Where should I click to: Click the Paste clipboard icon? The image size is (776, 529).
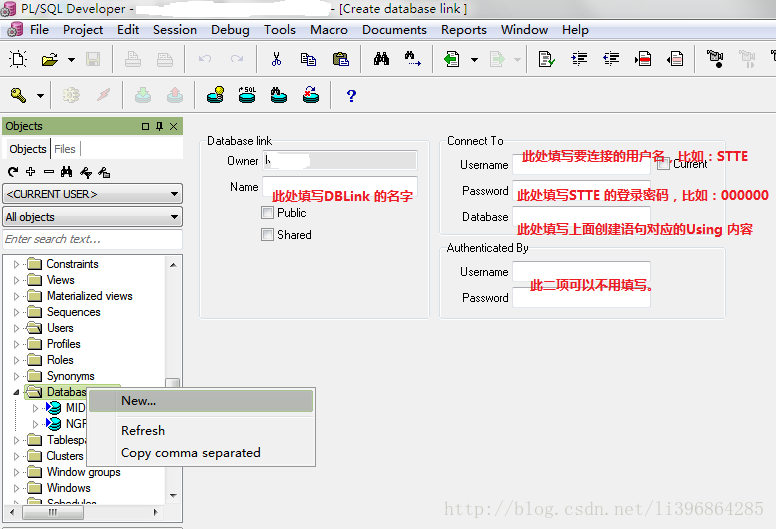[x=340, y=59]
